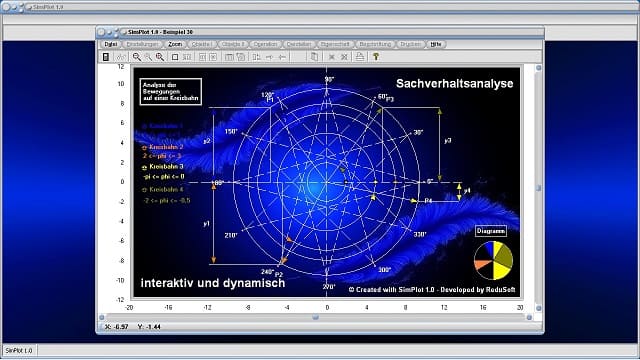Screen dimensions: 640x360
Task: Click the calculator icon in the toolbar
Action: 106,57
